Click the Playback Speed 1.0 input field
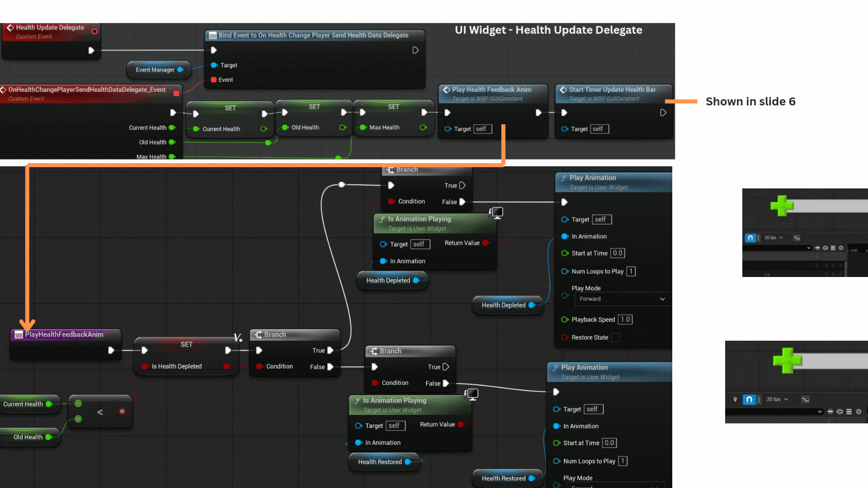The width and height of the screenshot is (868, 488). (x=625, y=319)
